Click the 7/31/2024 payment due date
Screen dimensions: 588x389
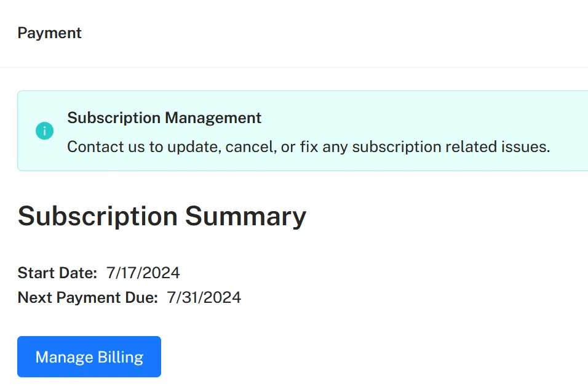click(x=204, y=297)
